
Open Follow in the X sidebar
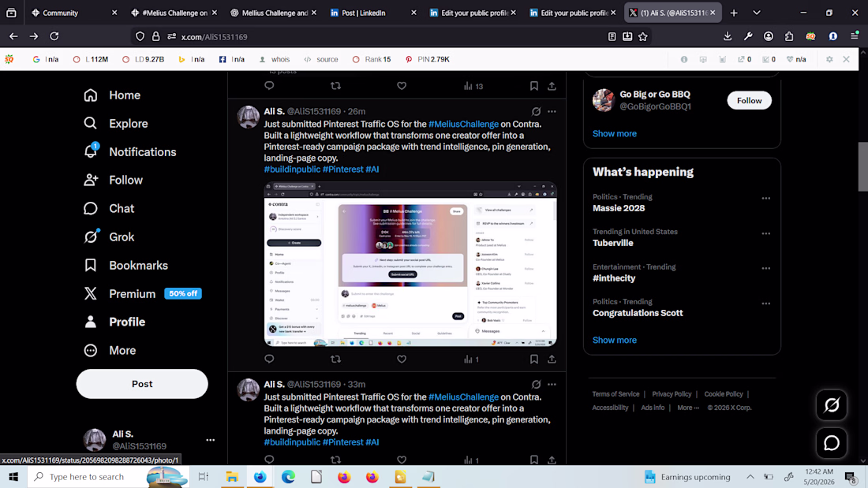coord(114,180)
